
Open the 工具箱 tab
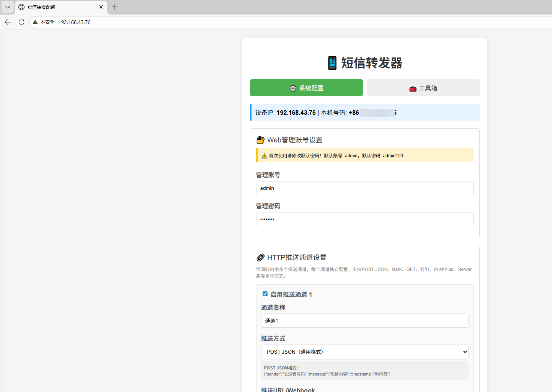coord(423,88)
